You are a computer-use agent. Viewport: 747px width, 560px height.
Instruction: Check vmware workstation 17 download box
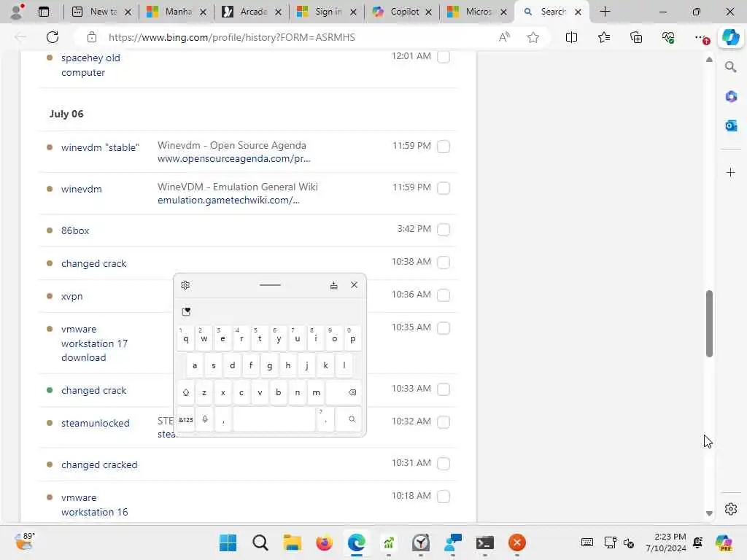pos(443,328)
